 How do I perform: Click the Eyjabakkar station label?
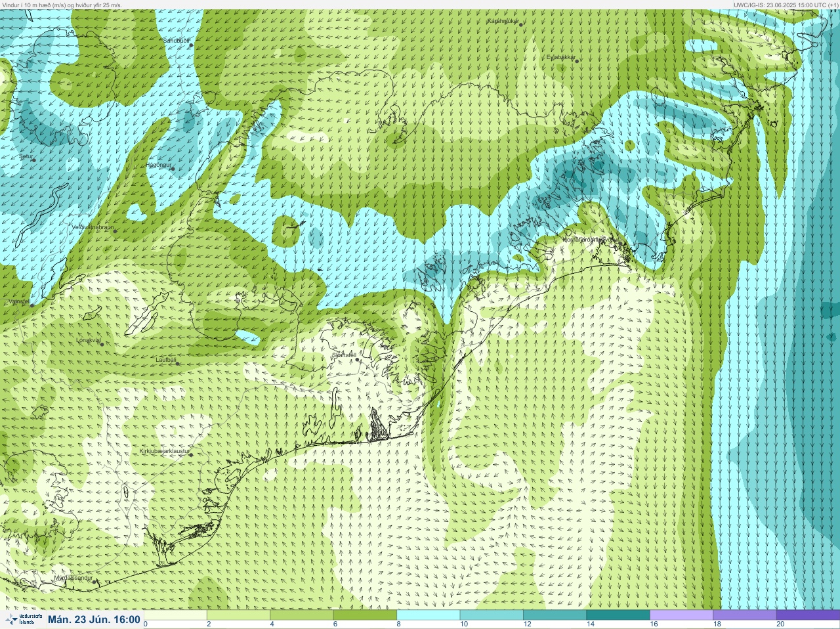click(x=561, y=57)
